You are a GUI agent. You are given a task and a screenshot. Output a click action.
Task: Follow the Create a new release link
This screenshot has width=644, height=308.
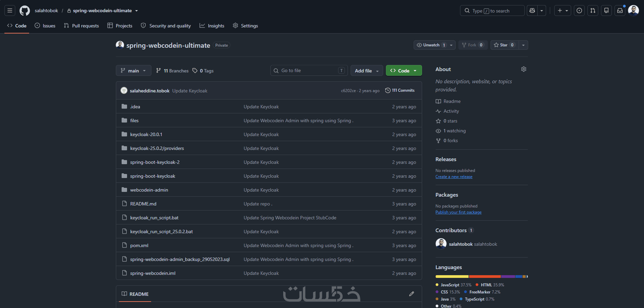click(454, 177)
